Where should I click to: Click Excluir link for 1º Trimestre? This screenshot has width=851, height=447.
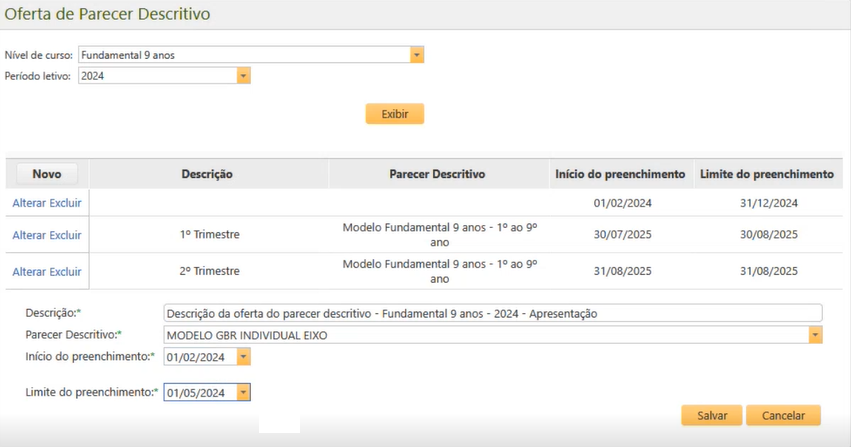[x=65, y=235]
